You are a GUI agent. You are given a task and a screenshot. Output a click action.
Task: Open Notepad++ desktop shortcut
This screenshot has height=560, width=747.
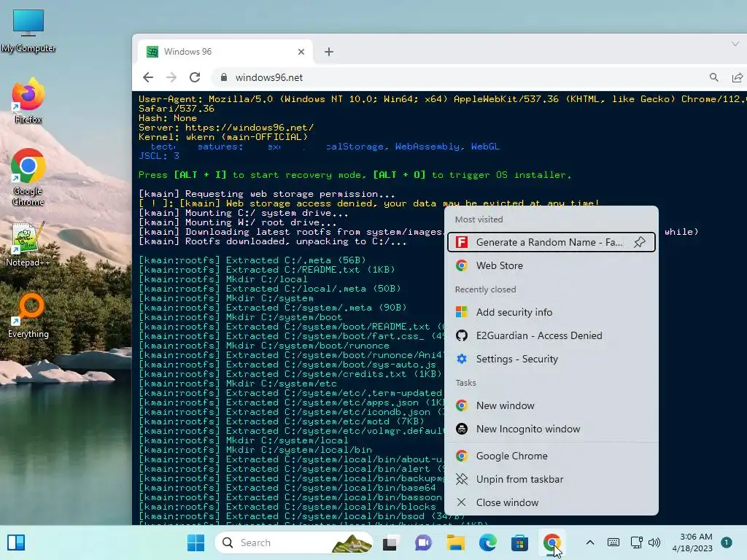click(x=28, y=244)
